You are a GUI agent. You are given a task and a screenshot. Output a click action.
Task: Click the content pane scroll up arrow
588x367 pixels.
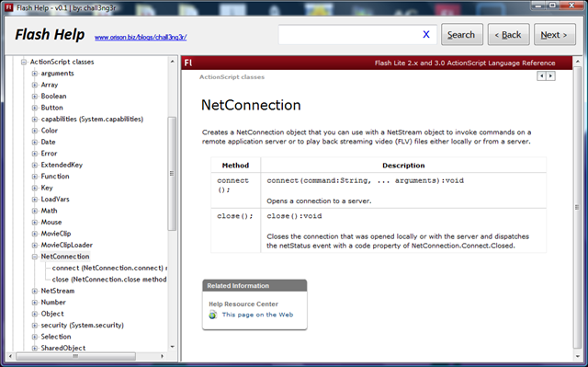(x=577, y=61)
